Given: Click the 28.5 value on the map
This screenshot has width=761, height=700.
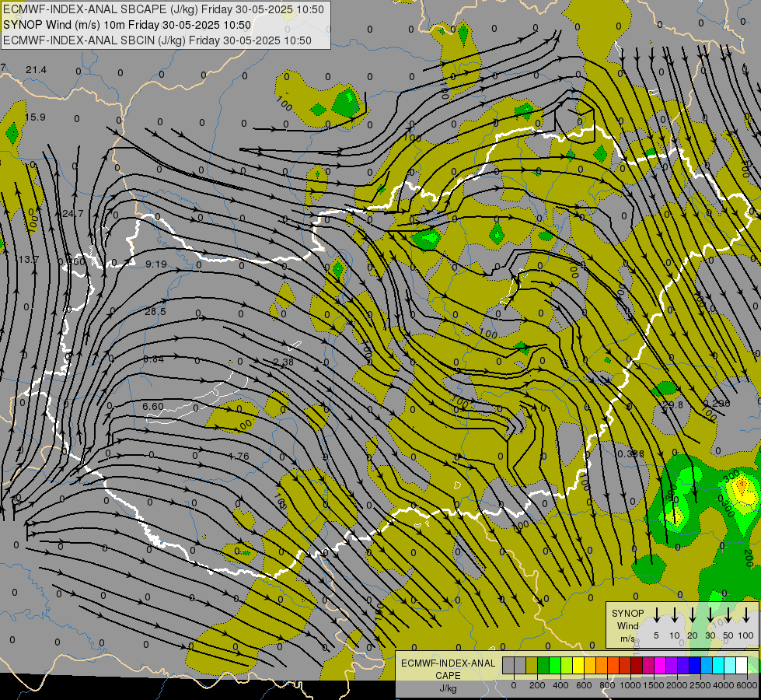Looking at the screenshot, I should point(155,311).
